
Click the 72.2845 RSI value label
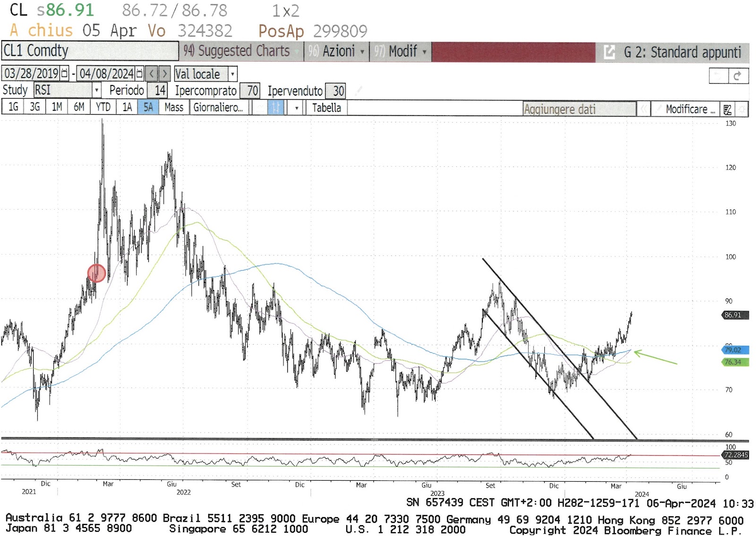coord(735,455)
